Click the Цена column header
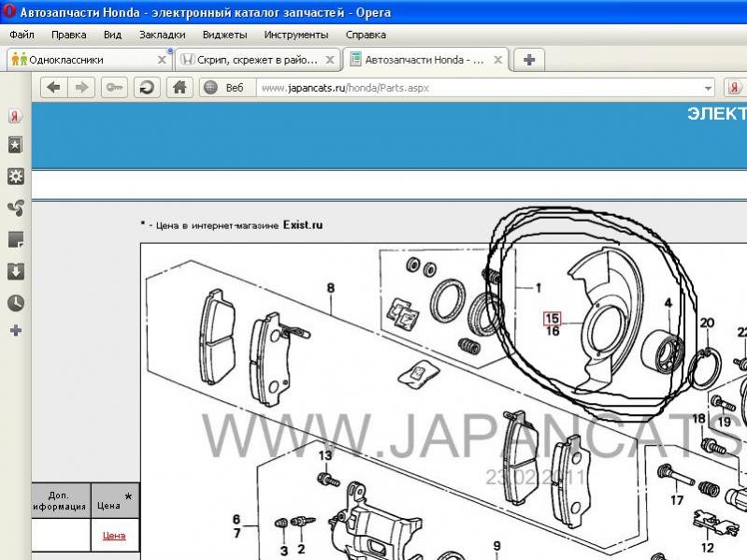Screen dimensions: 747x560 click(114, 501)
